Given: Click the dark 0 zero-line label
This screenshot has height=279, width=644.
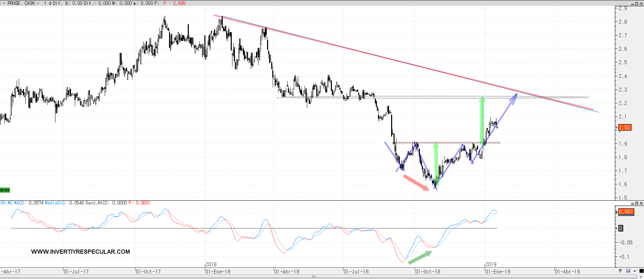Looking at the screenshot, I should point(621,228).
